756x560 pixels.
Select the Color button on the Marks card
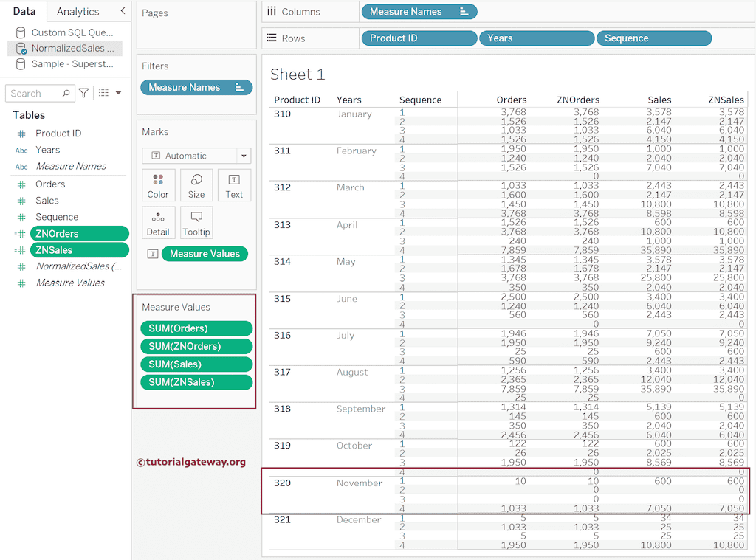tap(158, 185)
